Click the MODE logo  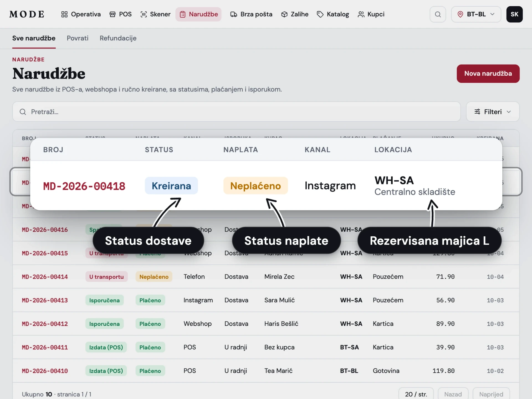tap(27, 14)
